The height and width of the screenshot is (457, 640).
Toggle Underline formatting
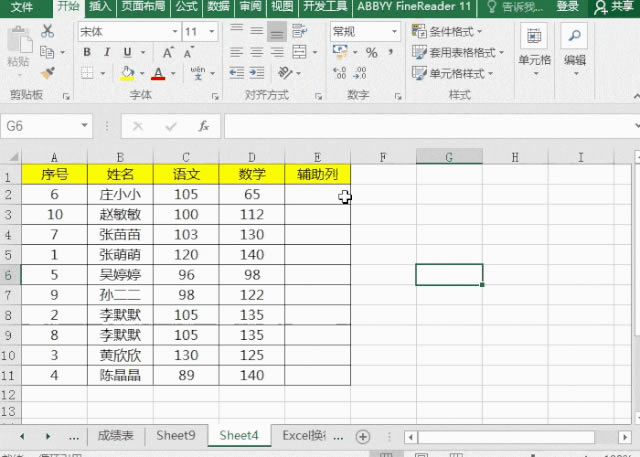(x=127, y=52)
